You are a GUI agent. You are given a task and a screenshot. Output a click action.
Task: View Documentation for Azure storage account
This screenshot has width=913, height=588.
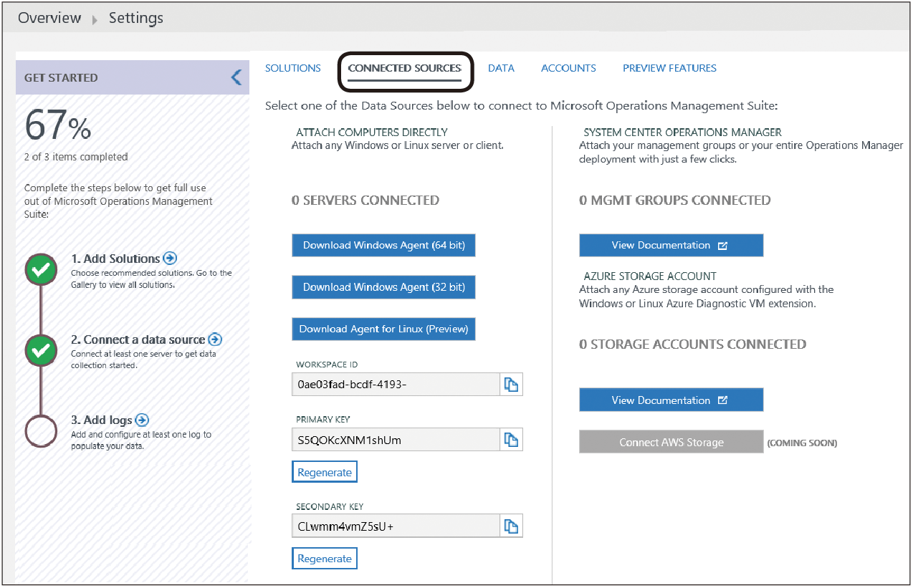click(x=671, y=400)
